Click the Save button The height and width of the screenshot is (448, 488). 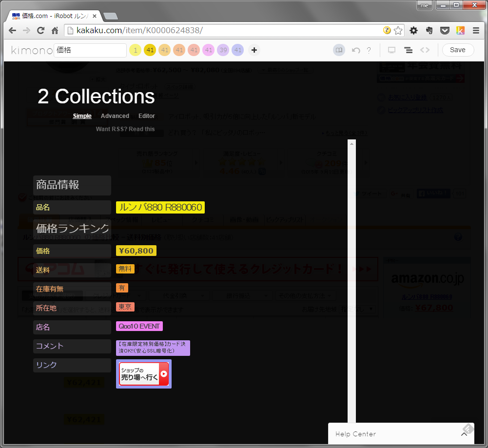(x=457, y=50)
